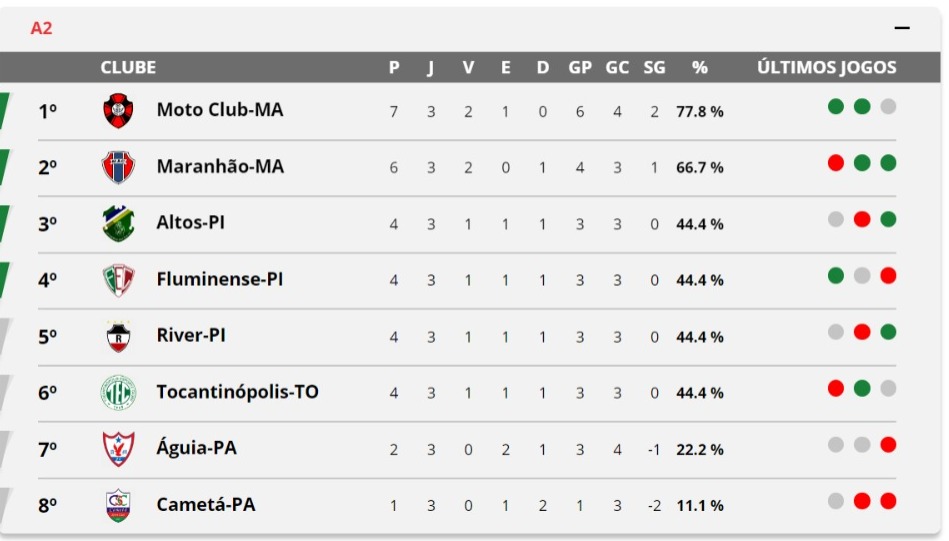Click the Altos-PI team crest

[118, 223]
